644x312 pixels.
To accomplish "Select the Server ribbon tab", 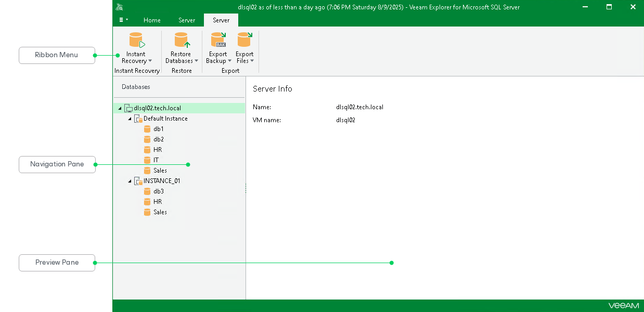I will coord(221,20).
